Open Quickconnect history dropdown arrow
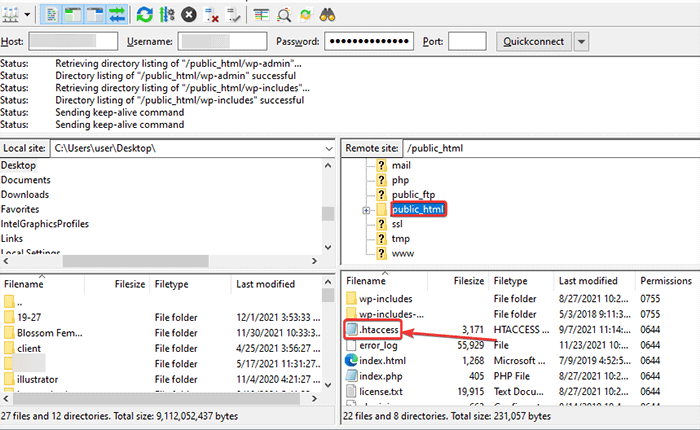This screenshot has width=700, height=430. [582, 42]
